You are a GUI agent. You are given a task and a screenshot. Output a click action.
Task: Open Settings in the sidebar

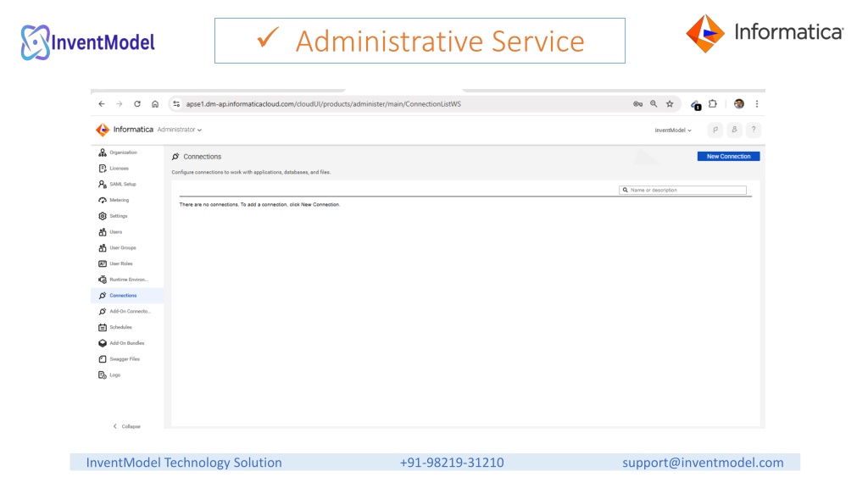pos(119,216)
